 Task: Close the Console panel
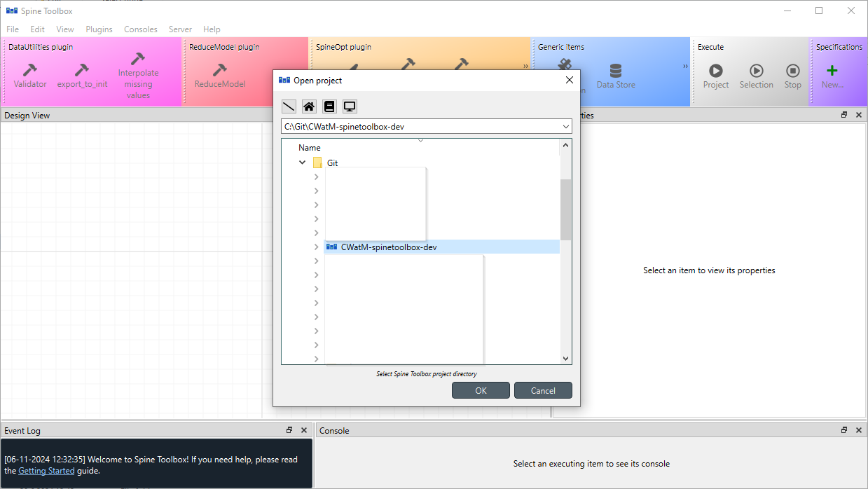[859, 430]
